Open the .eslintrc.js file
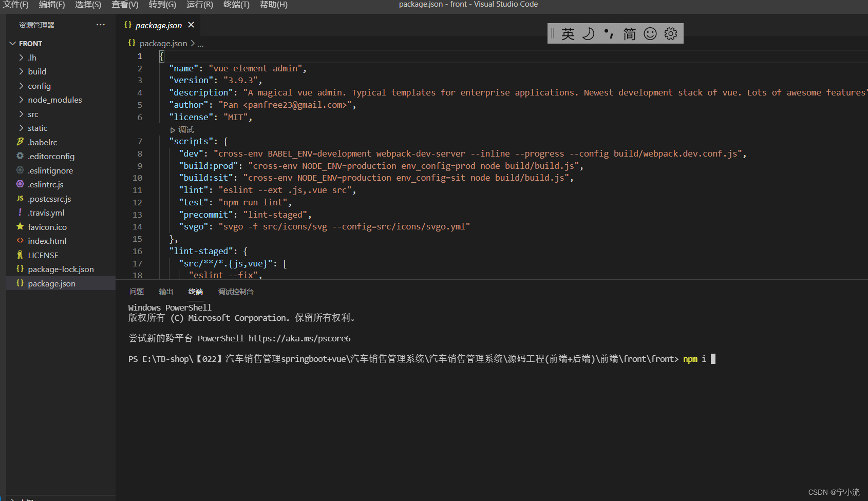 pos(62,184)
